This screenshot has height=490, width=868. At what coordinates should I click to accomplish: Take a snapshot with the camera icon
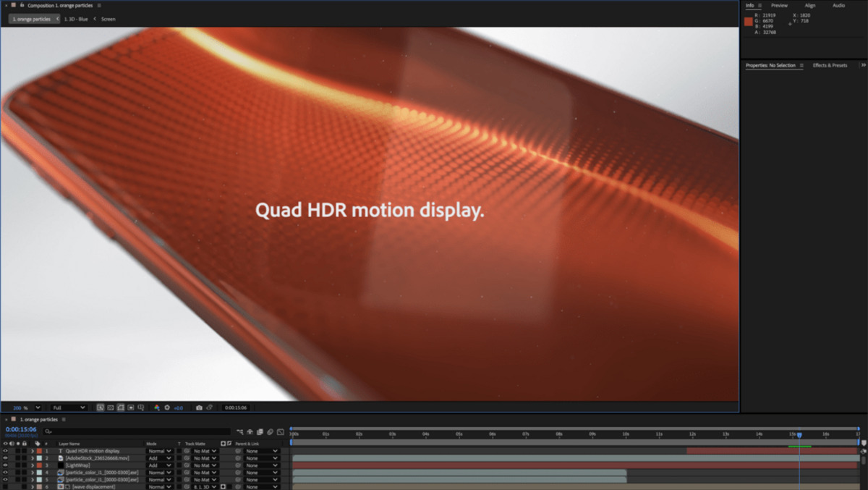click(199, 407)
